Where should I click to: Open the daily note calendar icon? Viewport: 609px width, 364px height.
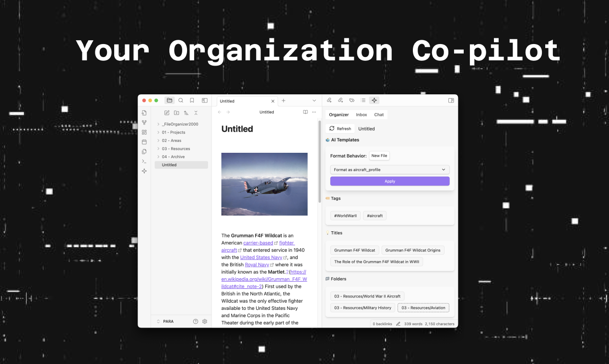tap(144, 141)
